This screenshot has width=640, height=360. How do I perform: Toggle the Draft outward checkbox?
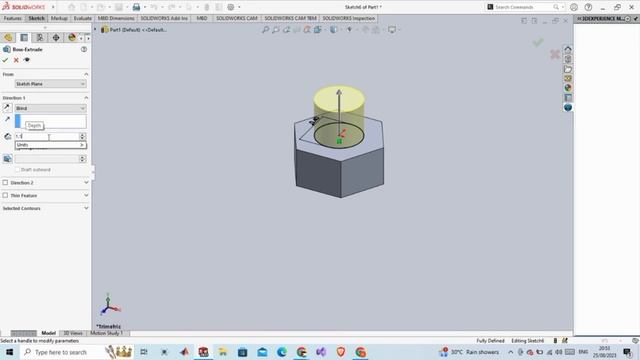click(18, 169)
